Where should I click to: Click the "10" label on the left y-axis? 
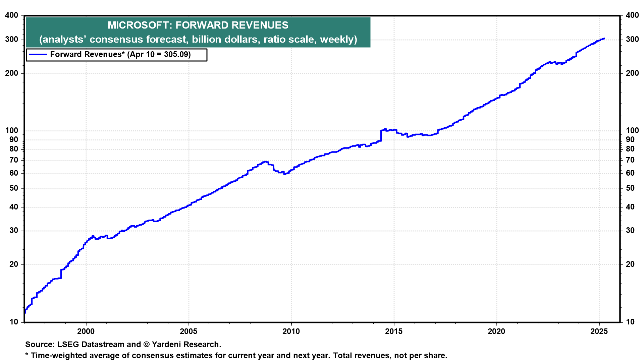14,322
